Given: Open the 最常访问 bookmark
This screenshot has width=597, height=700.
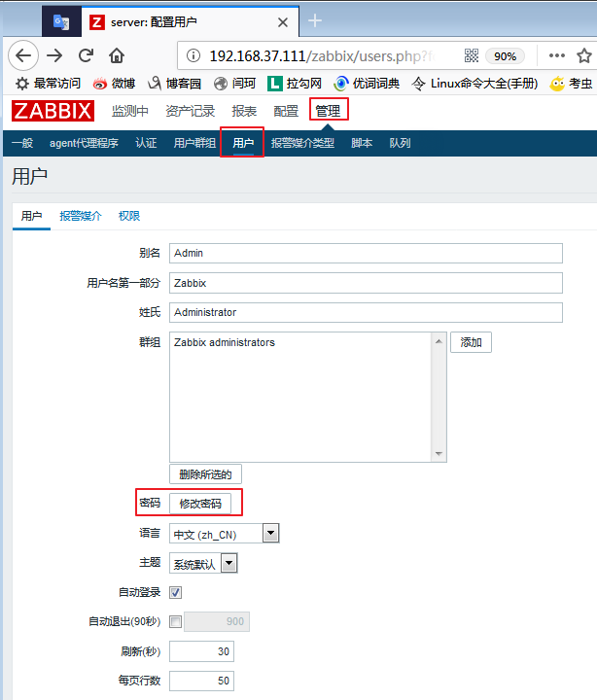Looking at the screenshot, I should (x=48, y=84).
